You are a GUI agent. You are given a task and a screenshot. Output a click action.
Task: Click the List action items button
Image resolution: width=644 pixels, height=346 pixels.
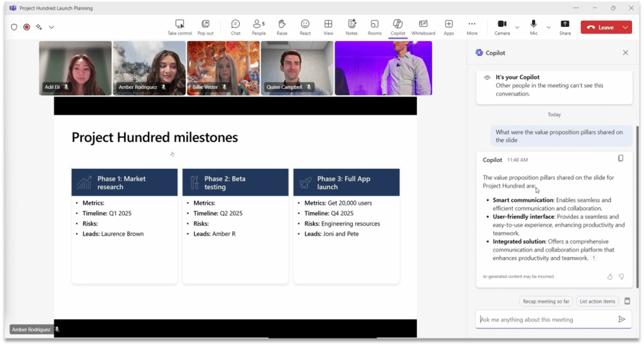pyautogui.click(x=597, y=301)
